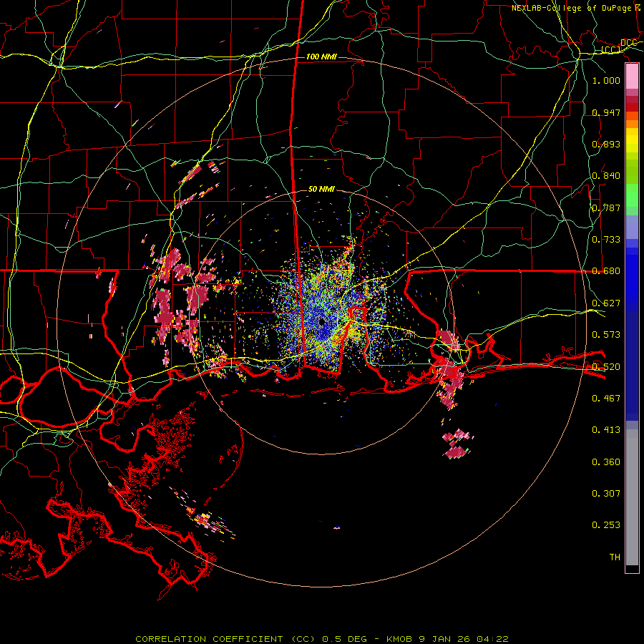Click the 0.947 scale value
This screenshot has width=644, height=644.
(x=606, y=112)
